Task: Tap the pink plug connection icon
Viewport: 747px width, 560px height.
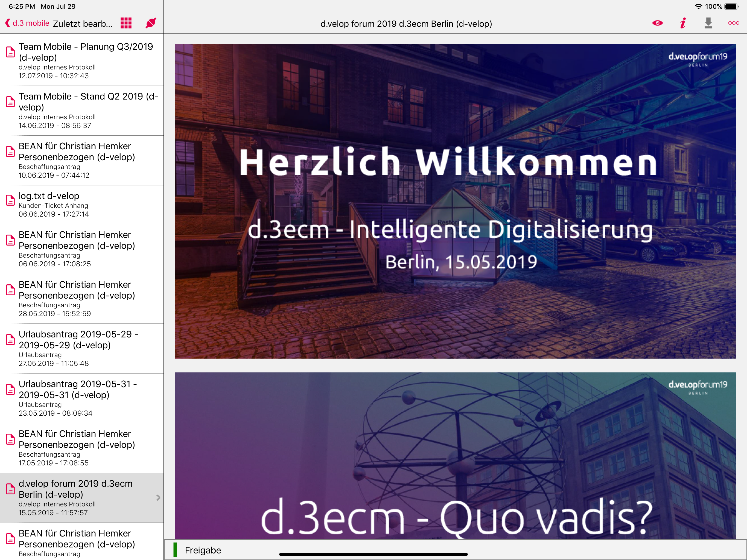Action: coord(151,23)
